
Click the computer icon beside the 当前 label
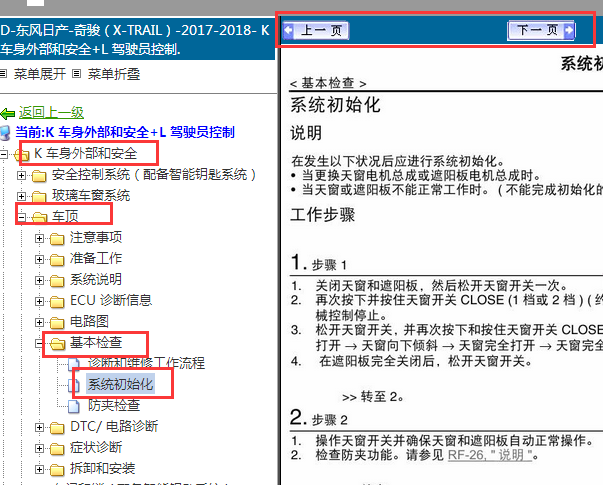[x=5, y=133]
